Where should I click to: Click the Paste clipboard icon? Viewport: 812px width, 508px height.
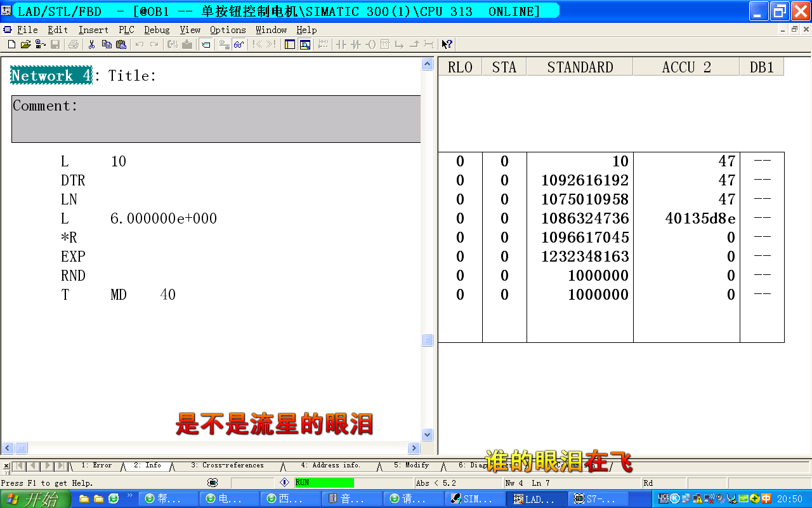pos(121,44)
